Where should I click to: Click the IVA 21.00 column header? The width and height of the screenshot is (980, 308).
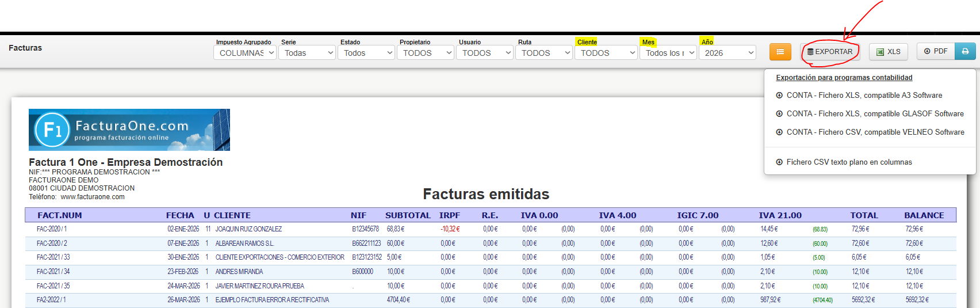780,215
